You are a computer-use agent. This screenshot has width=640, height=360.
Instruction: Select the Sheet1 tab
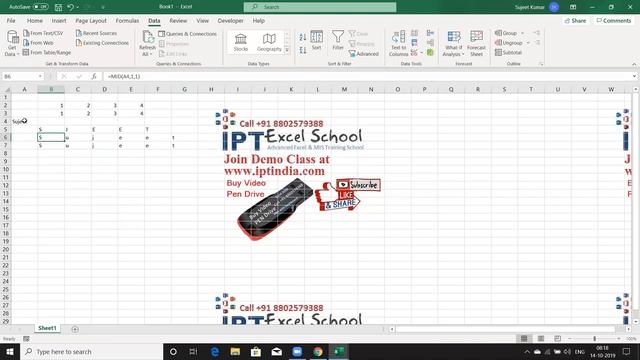47,328
